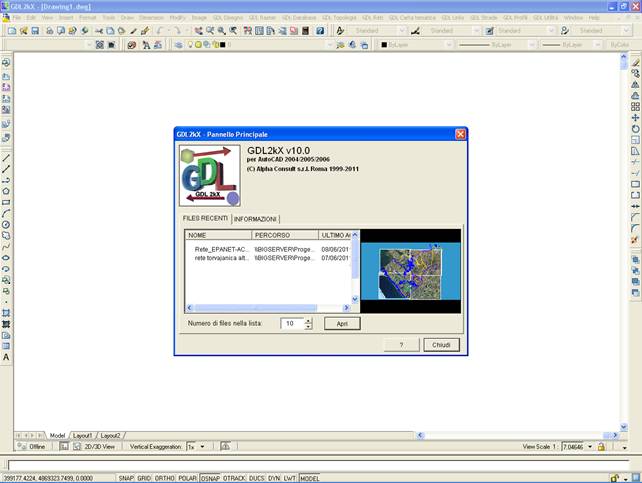
Task: Click the Text Style icon
Action: (x=340, y=31)
